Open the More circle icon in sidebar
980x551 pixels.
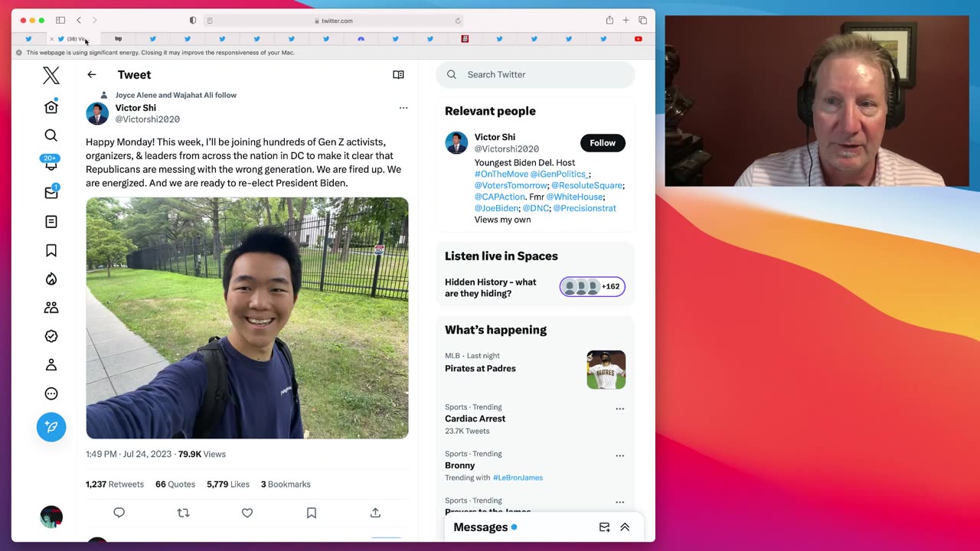coord(51,393)
